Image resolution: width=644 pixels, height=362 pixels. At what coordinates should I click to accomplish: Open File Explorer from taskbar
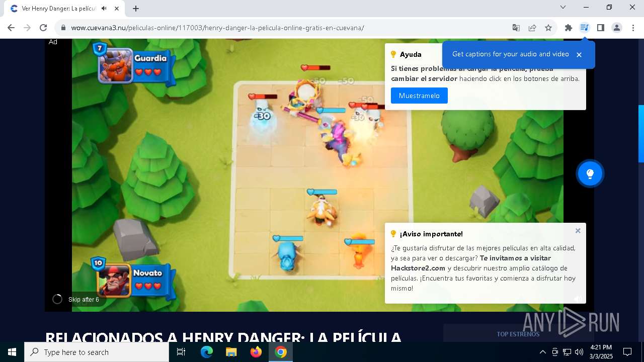click(231, 352)
